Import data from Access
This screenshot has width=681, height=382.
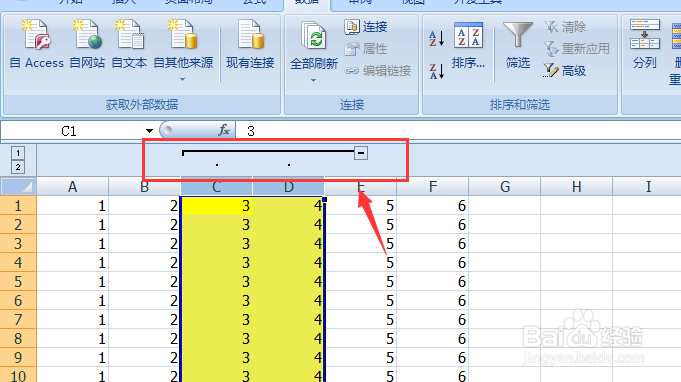coord(36,45)
